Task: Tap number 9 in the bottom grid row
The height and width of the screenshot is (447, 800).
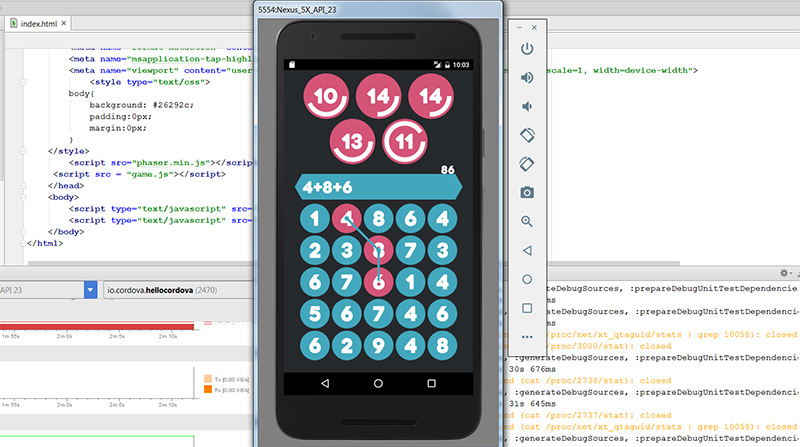Action: pyautogui.click(x=379, y=345)
